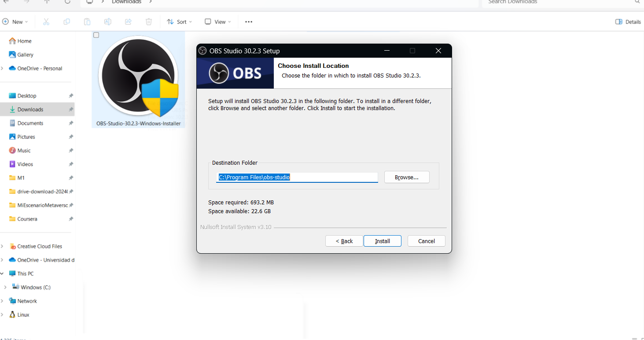644x340 pixels.
Task: Open Home in the navigation pane
Action: point(20,41)
